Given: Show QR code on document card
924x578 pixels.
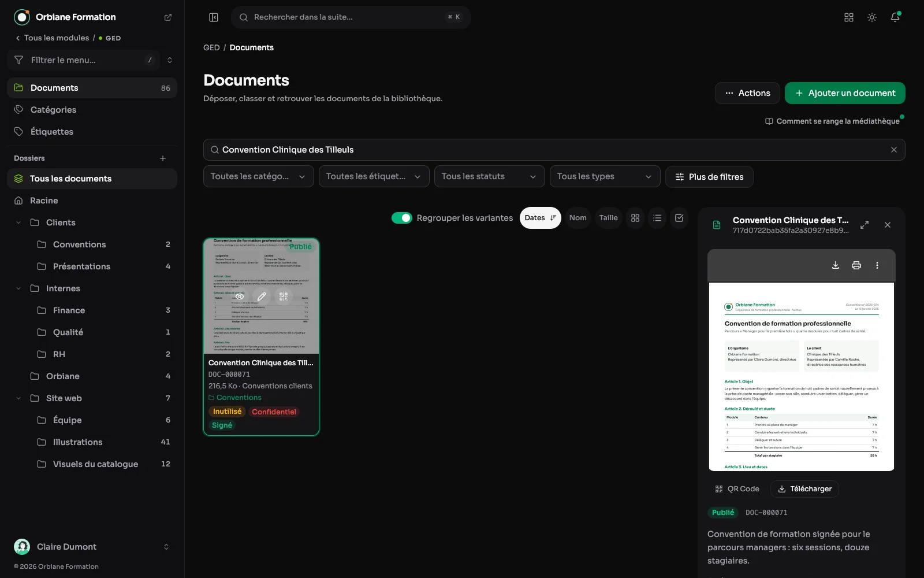Looking at the screenshot, I should (284, 297).
